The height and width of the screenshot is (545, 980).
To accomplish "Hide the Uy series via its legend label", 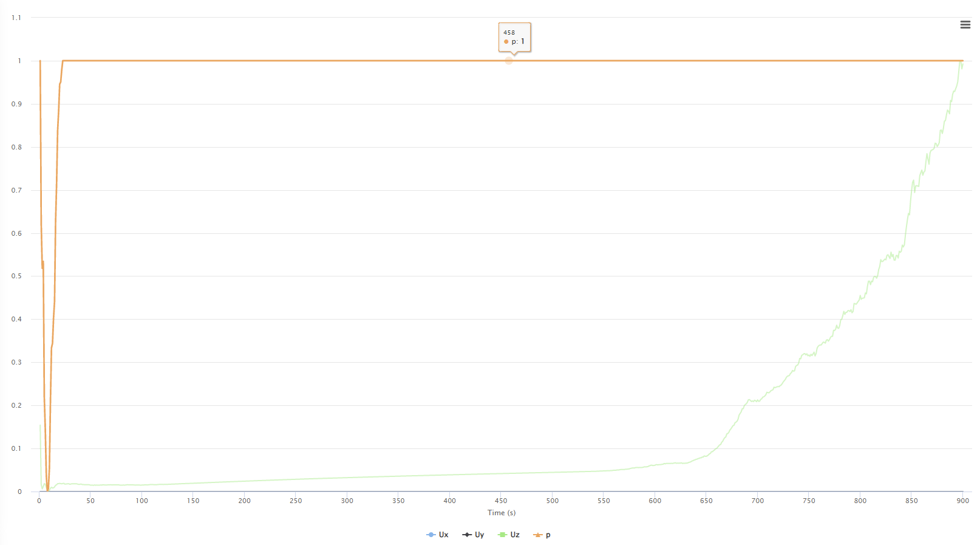I will pos(480,535).
